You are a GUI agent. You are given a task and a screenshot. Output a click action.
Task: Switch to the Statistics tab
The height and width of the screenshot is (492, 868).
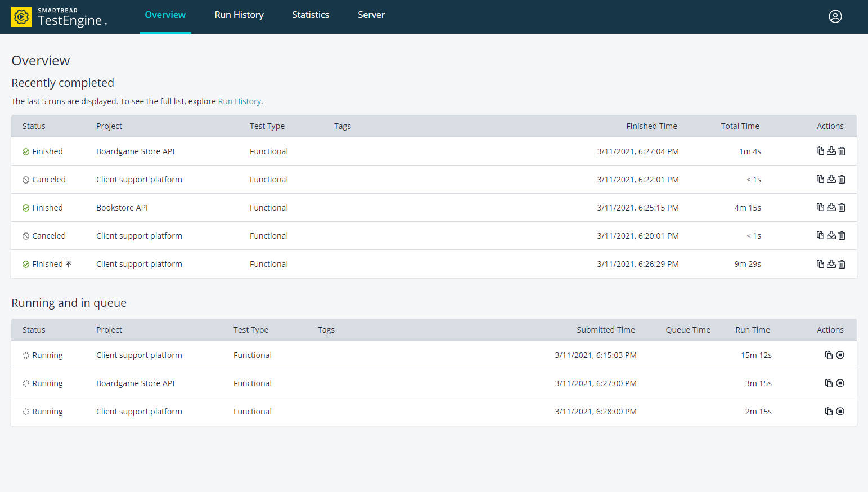click(x=311, y=15)
